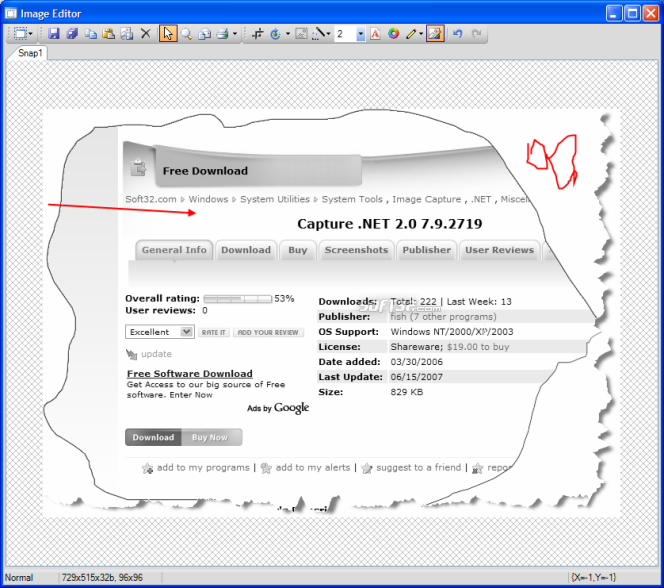The height and width of the screenshot is (588, 664).
Task: Maximize the Image Editor window
Action: pos(632,14)
